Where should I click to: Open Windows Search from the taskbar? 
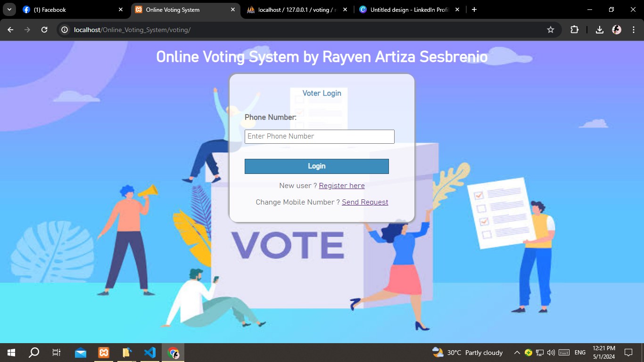pos(33,352)
